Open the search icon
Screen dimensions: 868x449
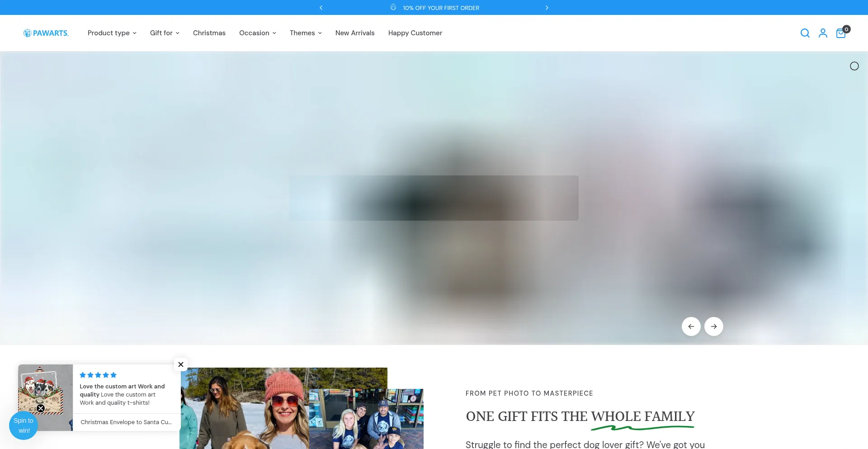(x=805, y=33)
